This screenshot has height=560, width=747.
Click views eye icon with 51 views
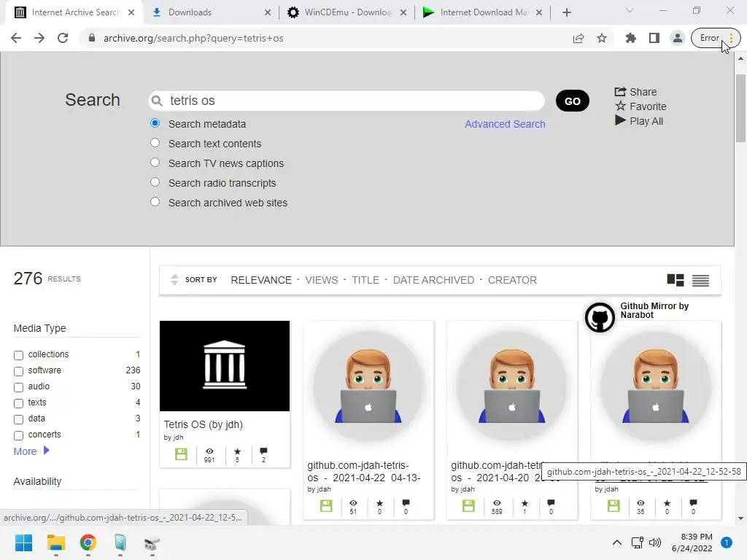click(x=353, y=503)
